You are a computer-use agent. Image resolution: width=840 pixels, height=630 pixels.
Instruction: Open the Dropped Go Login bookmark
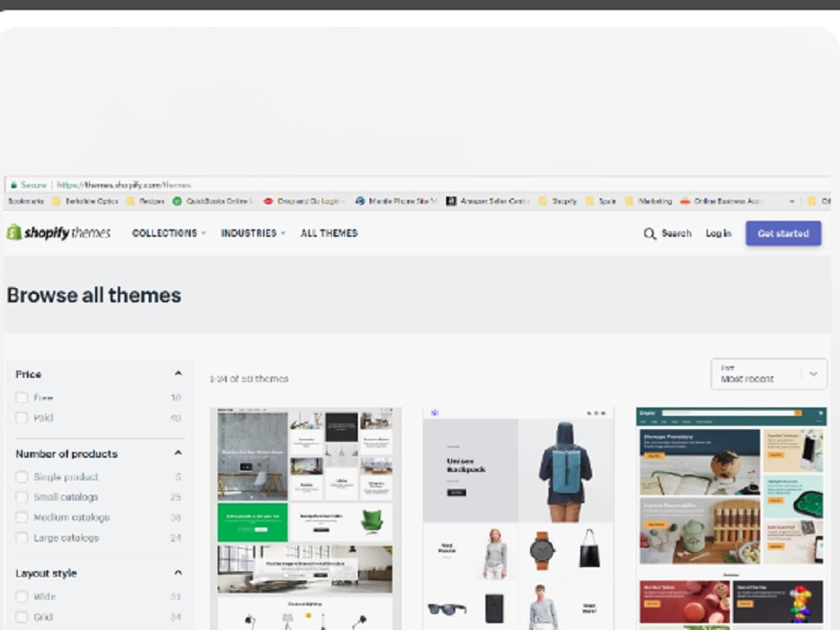[x=304, y=201]
